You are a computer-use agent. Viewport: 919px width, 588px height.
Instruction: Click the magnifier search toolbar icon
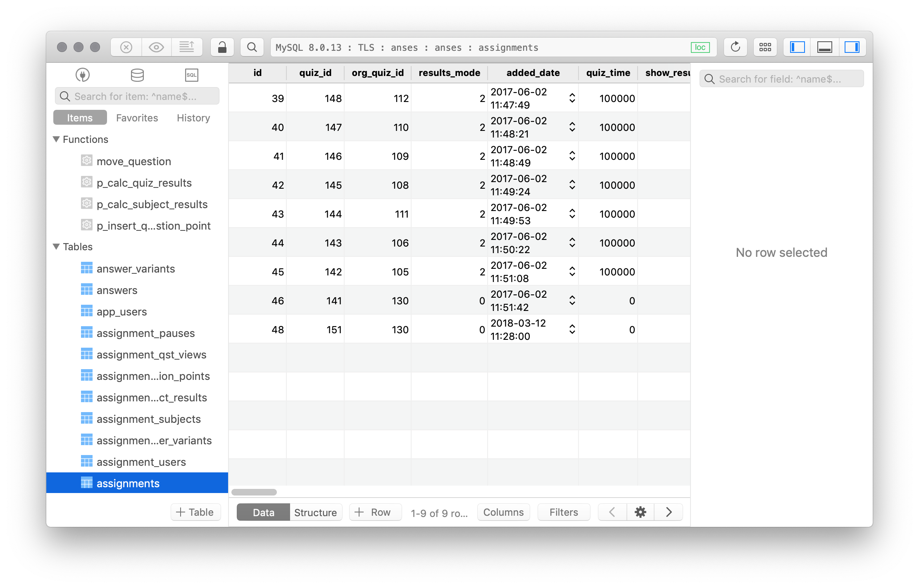pos(252,47)
